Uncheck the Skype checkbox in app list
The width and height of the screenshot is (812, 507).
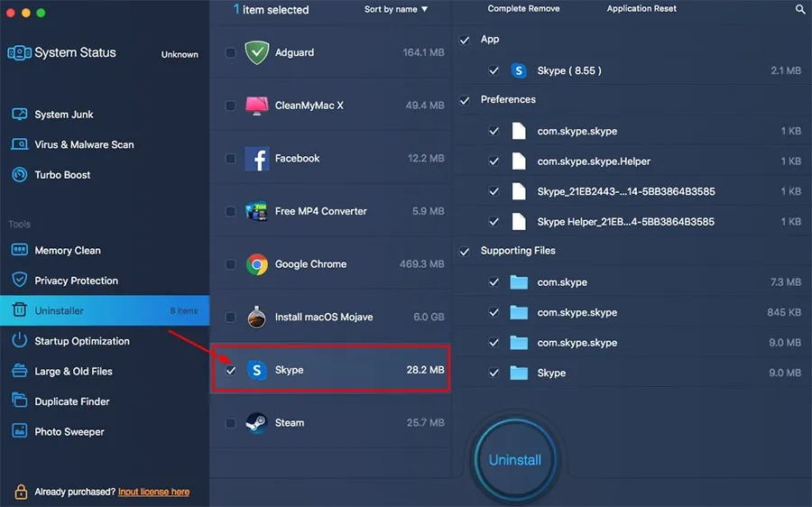(231, 370)
